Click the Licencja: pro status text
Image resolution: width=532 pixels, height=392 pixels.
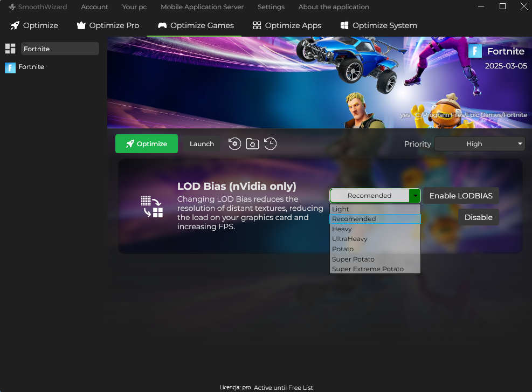point(235,387)
